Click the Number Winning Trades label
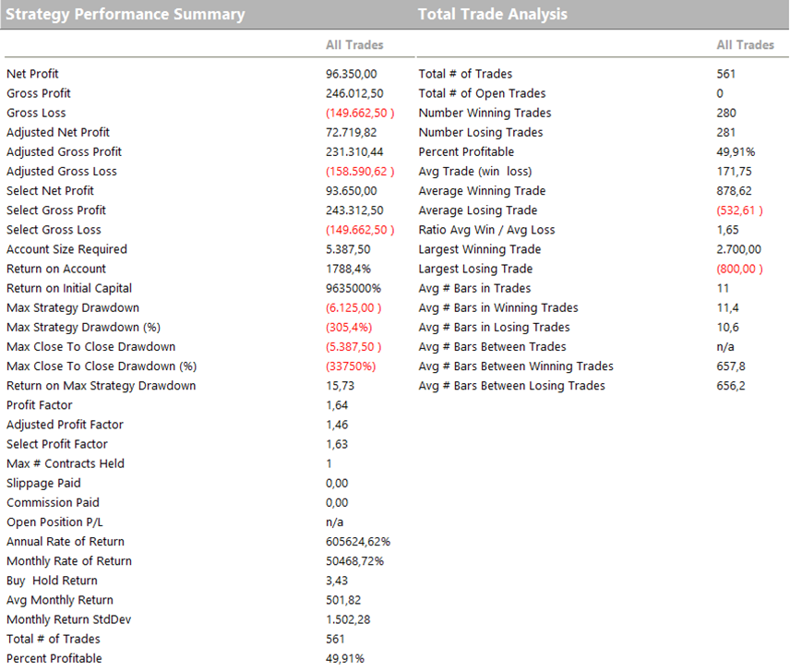This screenshot has width=790, height=672. (x=485, y=113)
